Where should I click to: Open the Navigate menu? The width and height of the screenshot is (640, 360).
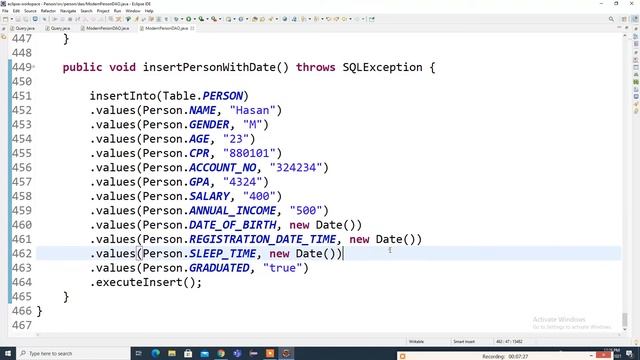[x=68, y=11]
